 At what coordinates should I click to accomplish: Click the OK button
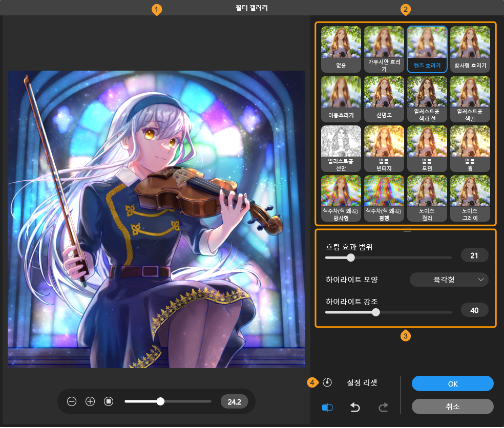pyautogui.click(x=453, y=383)
